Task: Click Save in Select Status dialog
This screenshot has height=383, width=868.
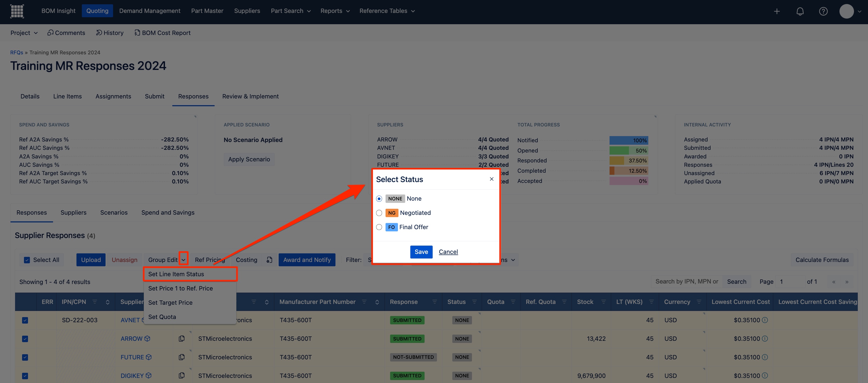Action: pyautogui.click(x=421, y=252)
